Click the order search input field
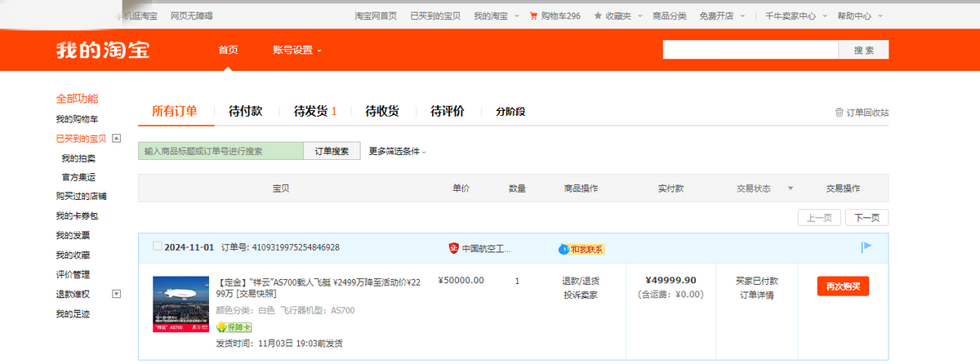 220,151
